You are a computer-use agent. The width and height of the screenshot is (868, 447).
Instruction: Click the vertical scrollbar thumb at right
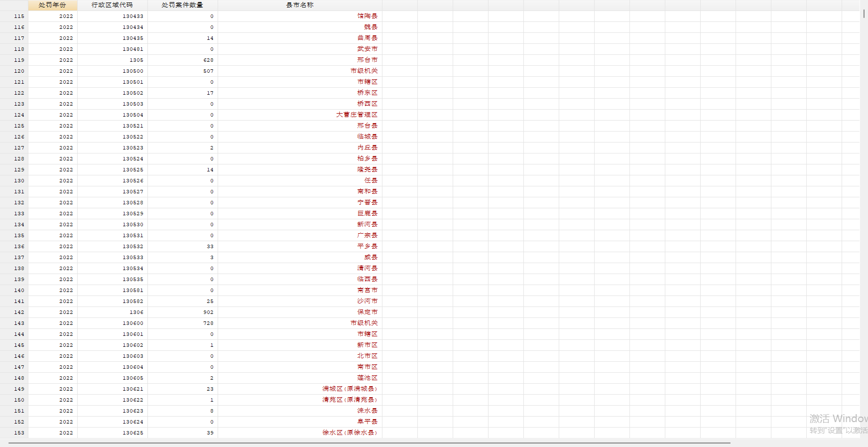(x=864, y=13)
